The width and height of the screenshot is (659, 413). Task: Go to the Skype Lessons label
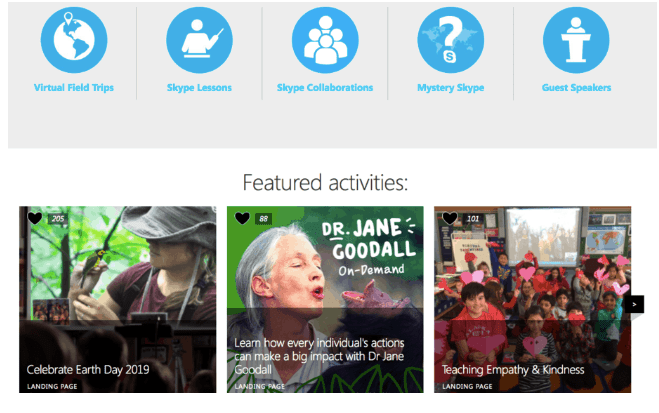[199, 88]
